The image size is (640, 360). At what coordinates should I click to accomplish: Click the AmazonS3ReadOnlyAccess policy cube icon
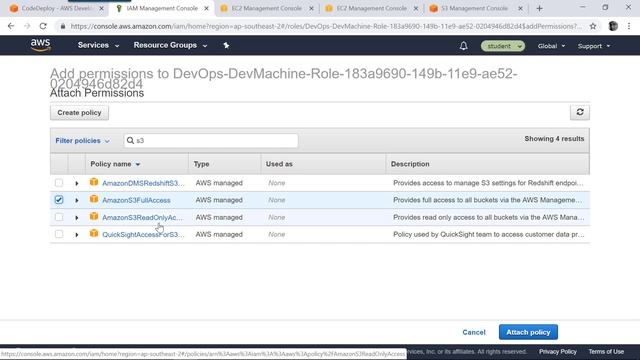[94, 216]
